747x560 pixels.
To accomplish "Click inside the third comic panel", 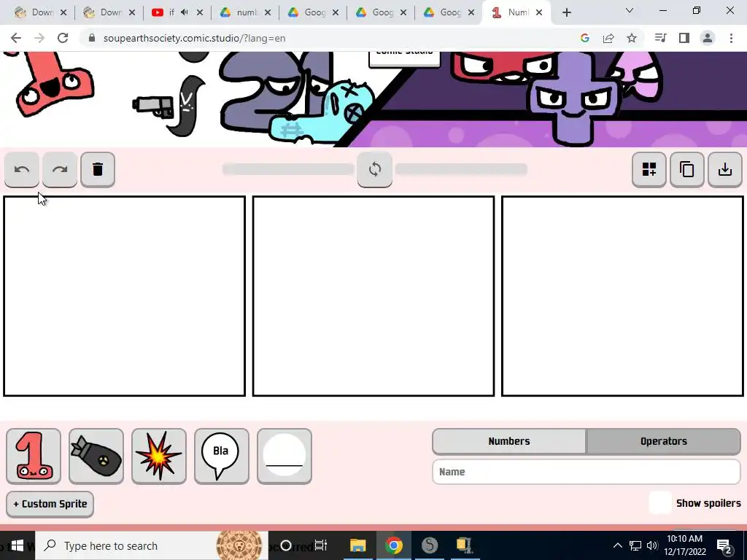I will (x=623, y=296).
